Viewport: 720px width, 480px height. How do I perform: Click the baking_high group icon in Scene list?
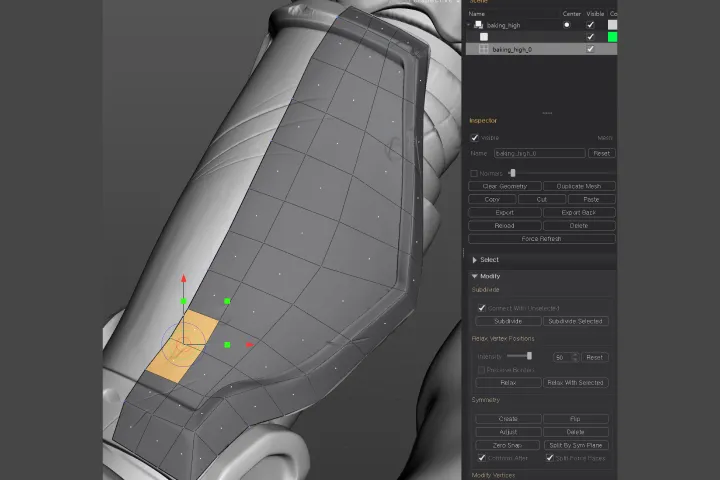[478, 25]
